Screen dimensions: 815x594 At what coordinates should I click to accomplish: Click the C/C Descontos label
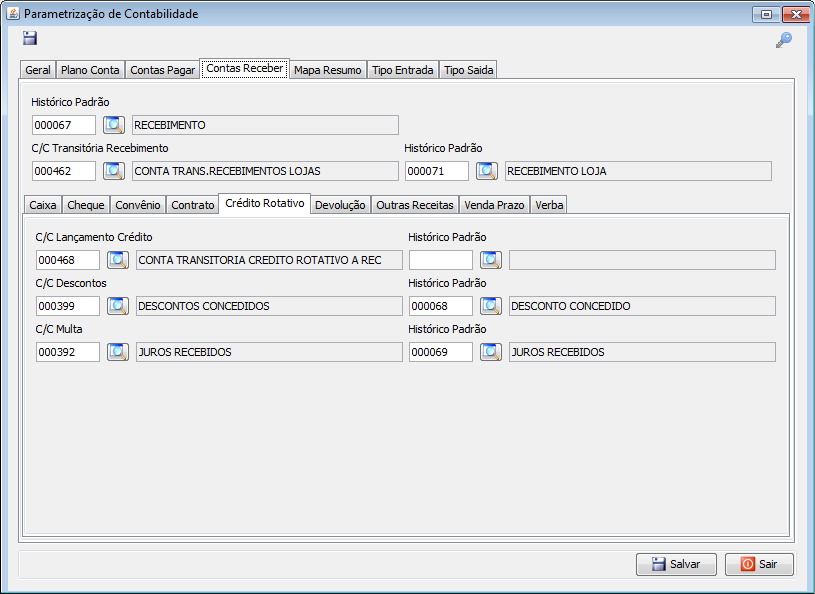tap(71, 283)
